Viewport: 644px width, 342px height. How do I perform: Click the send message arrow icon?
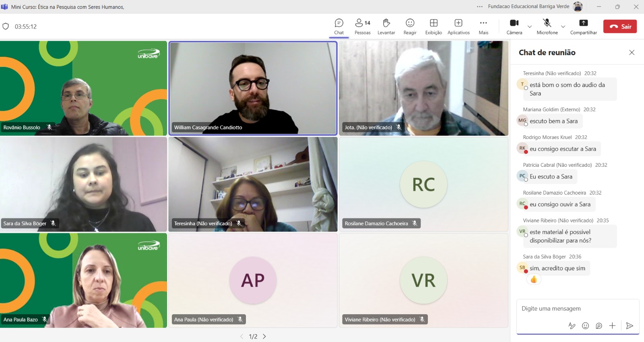[x=630, y=326]
